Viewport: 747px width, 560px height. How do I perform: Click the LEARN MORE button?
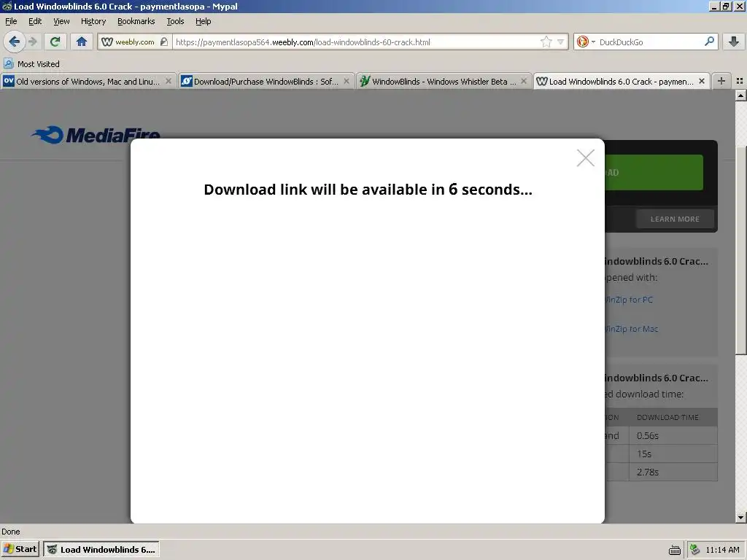(x=675, y=219)
